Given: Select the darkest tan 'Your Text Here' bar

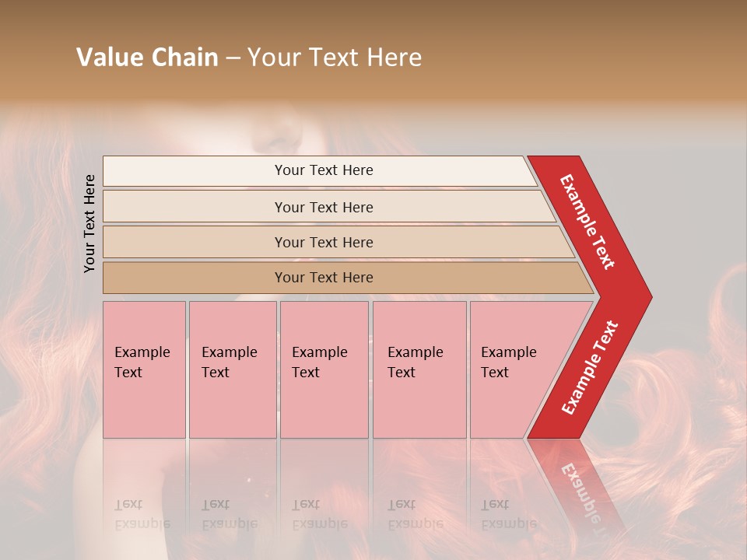Looking at the screenshot, I should (x=348, y=278).
